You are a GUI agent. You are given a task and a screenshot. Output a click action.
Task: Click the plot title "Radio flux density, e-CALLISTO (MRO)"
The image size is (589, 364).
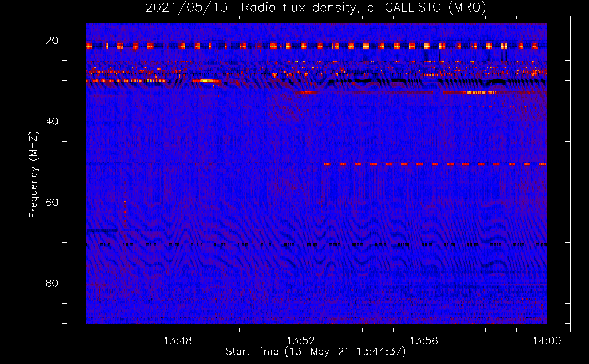pyautogui.click(x=363, y=8)
